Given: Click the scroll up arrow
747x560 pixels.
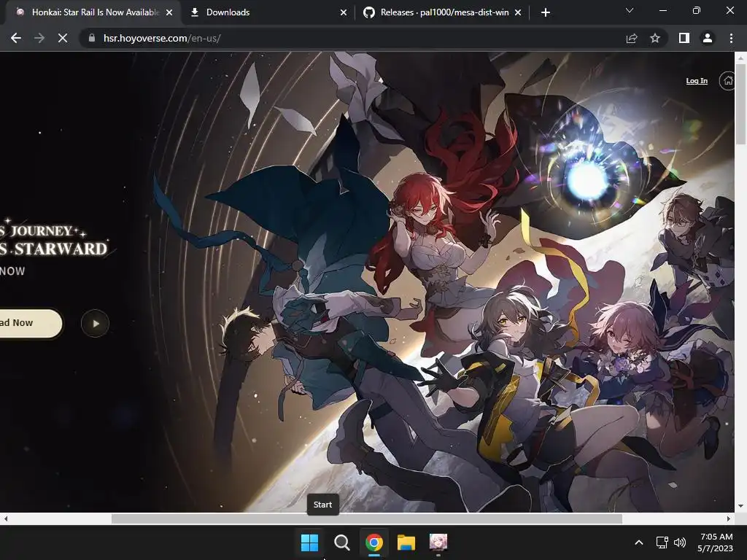Looking at the screenshot, I should 740,58.
